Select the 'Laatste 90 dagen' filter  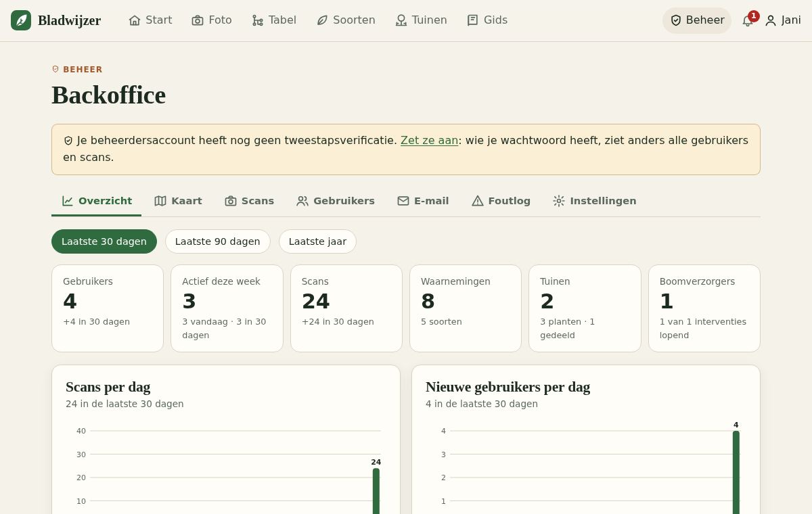(218, 241)
